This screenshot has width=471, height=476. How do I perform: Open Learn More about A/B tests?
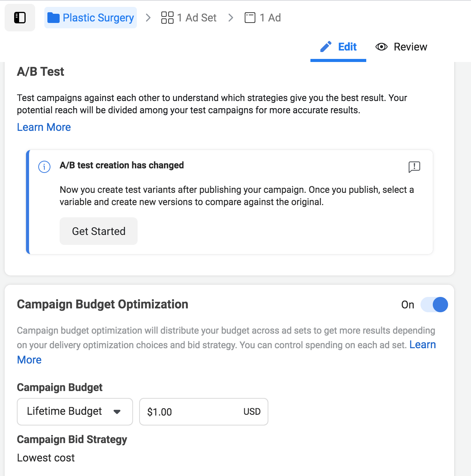(x=44, y=127)
